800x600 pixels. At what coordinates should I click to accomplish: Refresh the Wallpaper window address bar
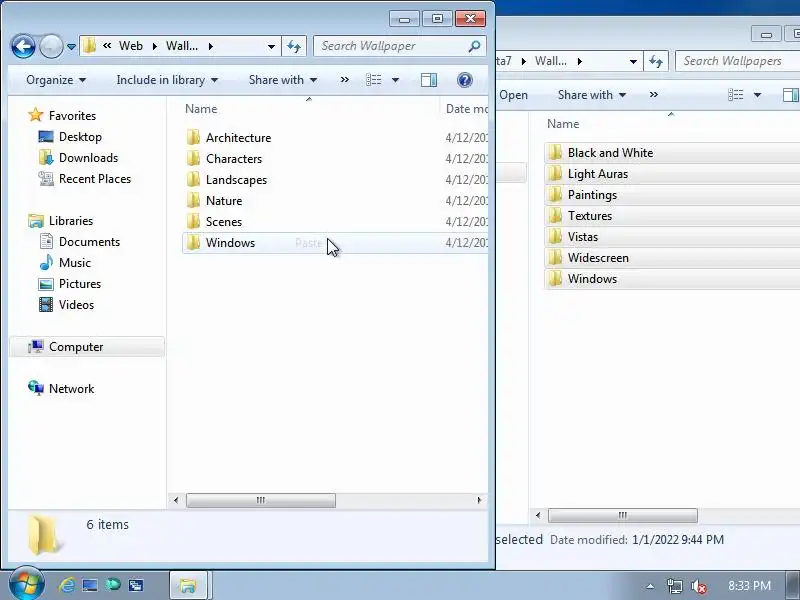point(294,46)
